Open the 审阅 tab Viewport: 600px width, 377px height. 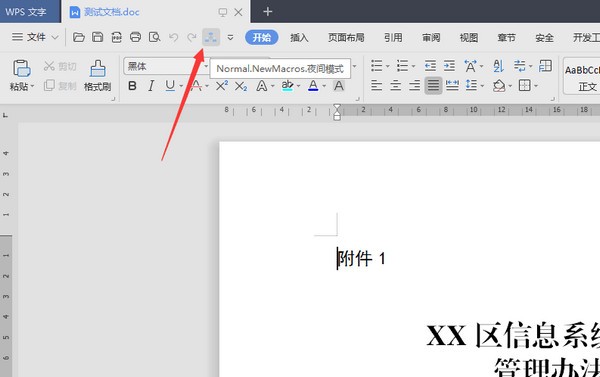[431, 38]
